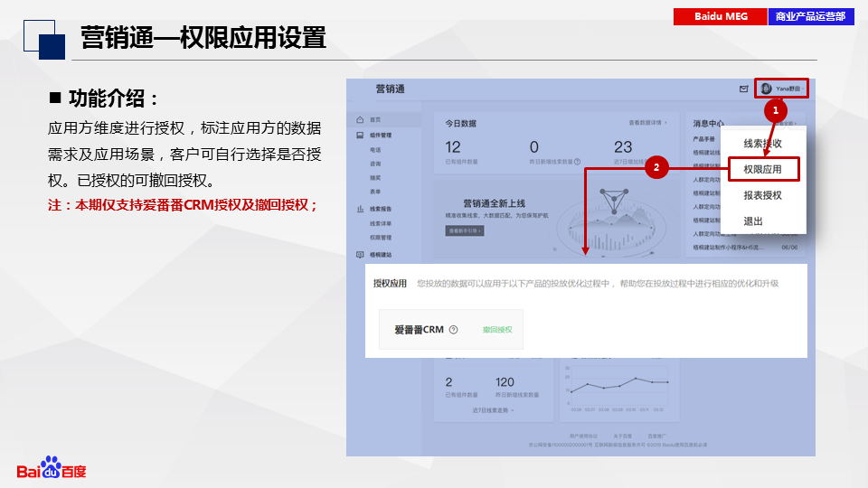868x488 pixels.
Task: Open 线索报告 section in sidebar
Action: (381, 209)
